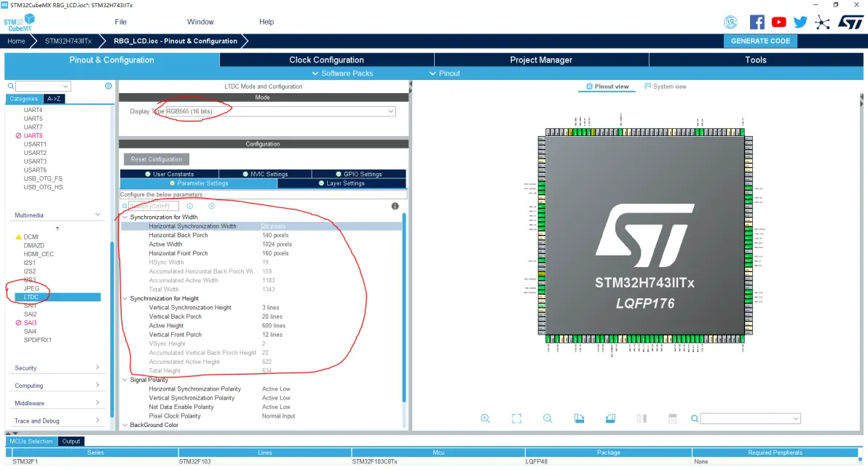
Task: Expand the Computing category
Action: coord(98,386)
